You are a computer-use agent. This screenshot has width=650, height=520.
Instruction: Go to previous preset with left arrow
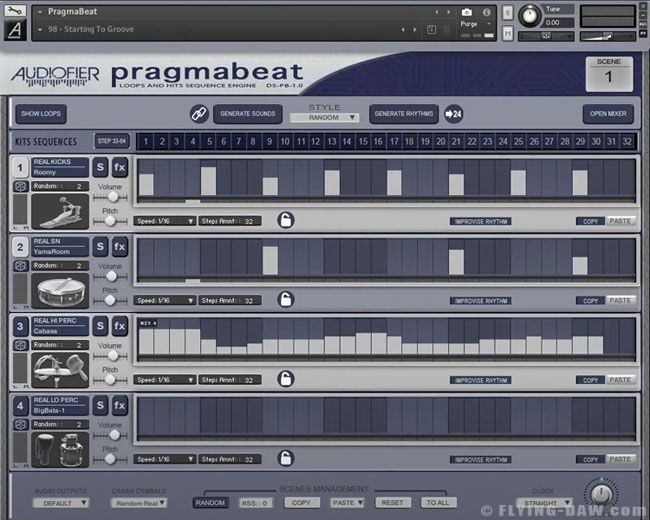[x=403, y=29]
